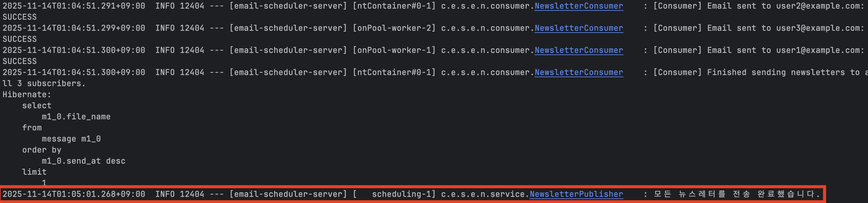Image resolution: width=868 pixels, height=203 pixels.
Task: Open NewsletterConsumer link on the user3@example.com line
Action: coord(578,28)
